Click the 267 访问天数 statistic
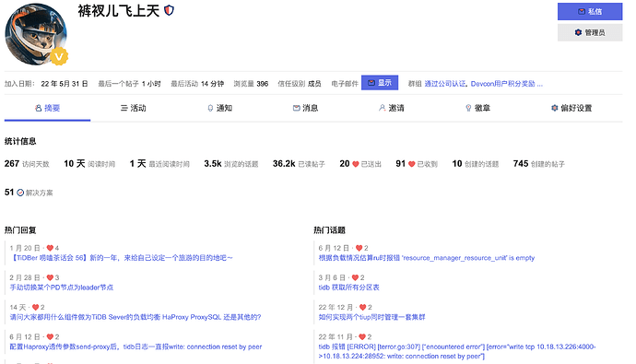The image size is (636, 364). (27, 164)
